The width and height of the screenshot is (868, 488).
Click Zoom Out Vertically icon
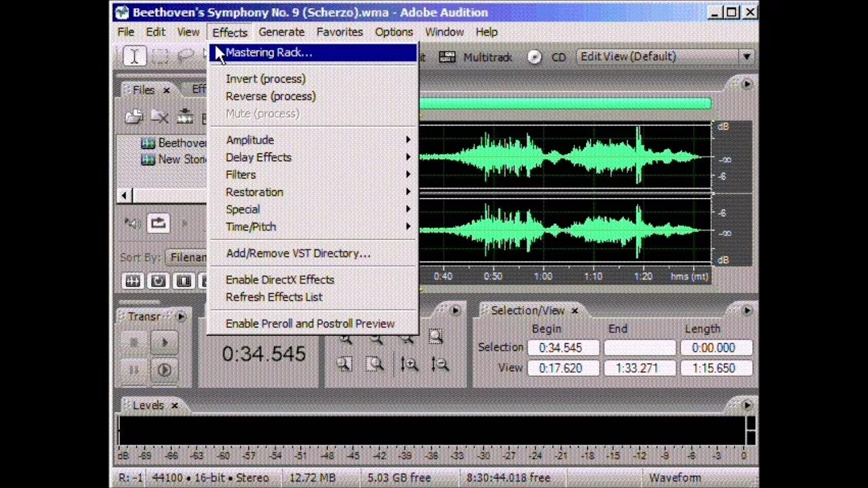pyautogui.click(x=439, y=365)
